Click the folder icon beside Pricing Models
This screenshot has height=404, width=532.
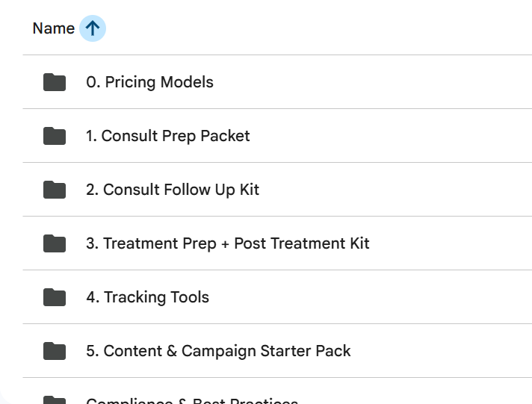55,82
